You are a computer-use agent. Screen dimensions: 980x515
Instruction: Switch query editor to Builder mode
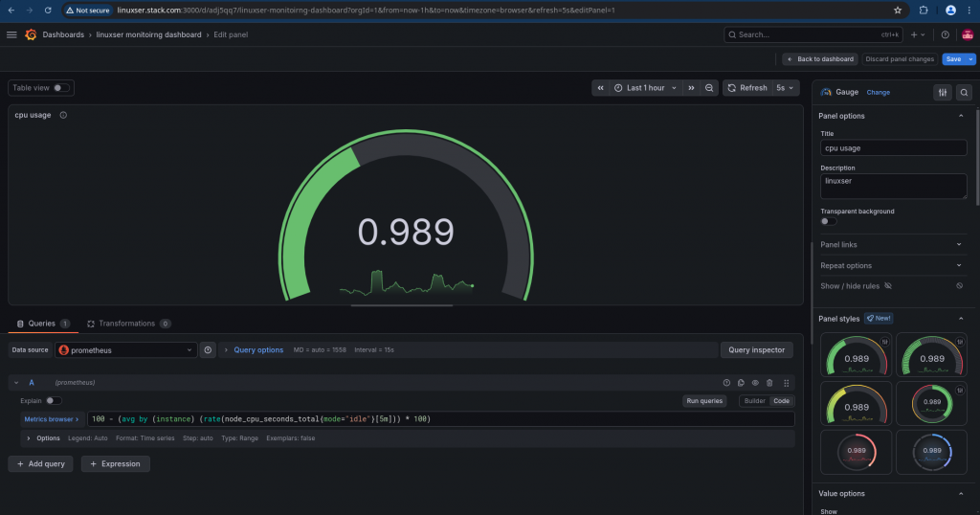pyautogui.click(x=754, y=401)
